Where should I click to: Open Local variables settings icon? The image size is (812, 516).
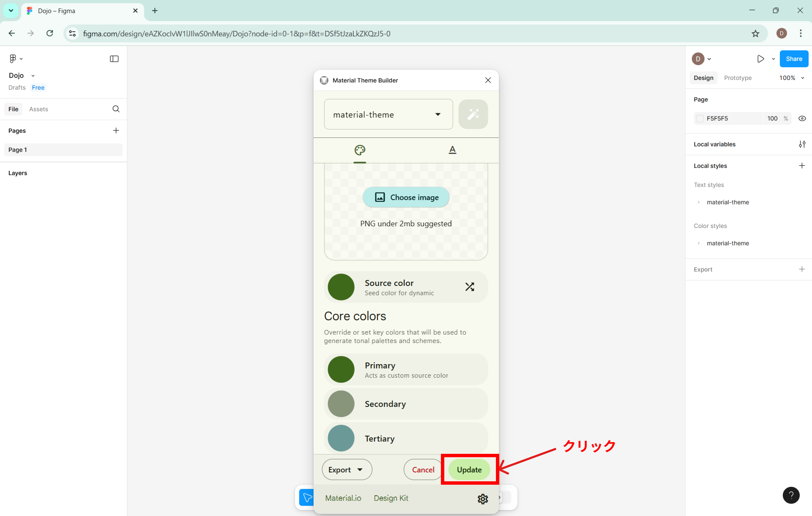(802, 144)
